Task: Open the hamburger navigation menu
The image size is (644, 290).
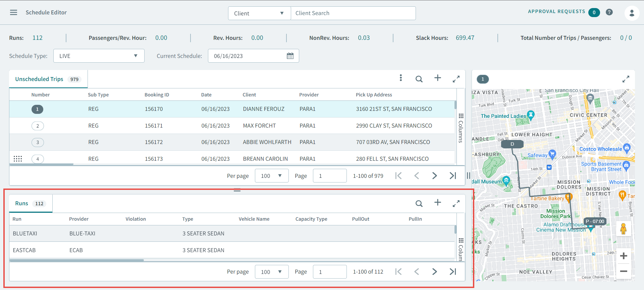Action: click(x=13, y=12)
